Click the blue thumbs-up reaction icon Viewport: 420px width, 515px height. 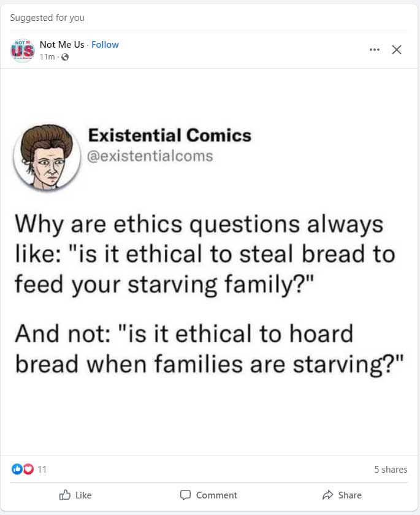point(17,469)
